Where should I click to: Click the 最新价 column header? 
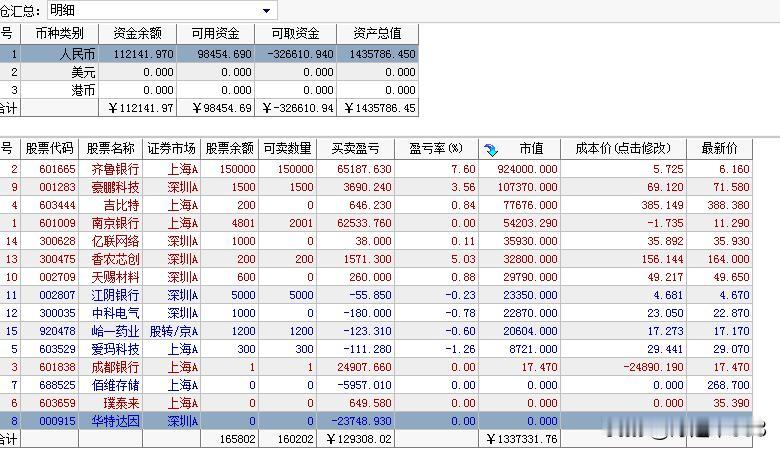pyautogui.click(x=719, y=149)
